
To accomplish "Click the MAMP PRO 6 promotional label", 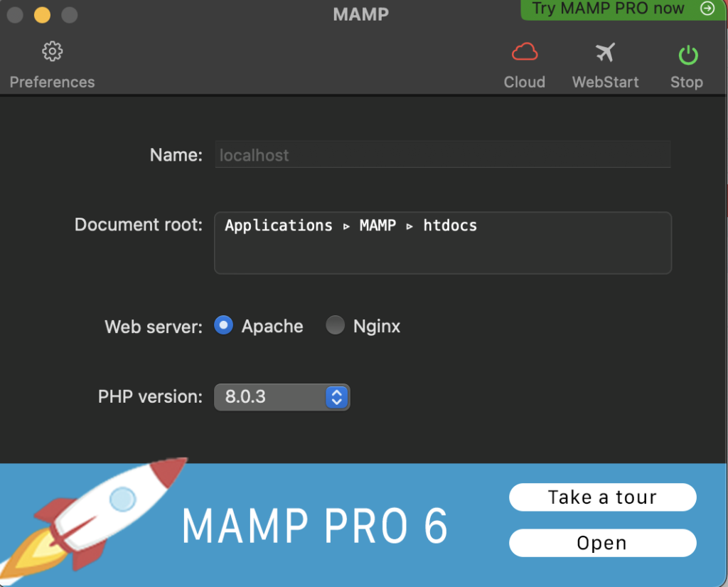I will [316, 524].
